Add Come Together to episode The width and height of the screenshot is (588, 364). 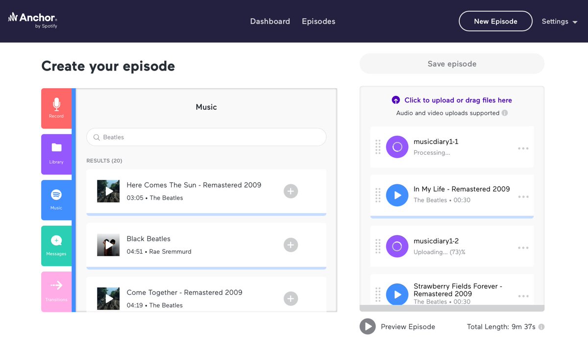click(x=291, y=298)
